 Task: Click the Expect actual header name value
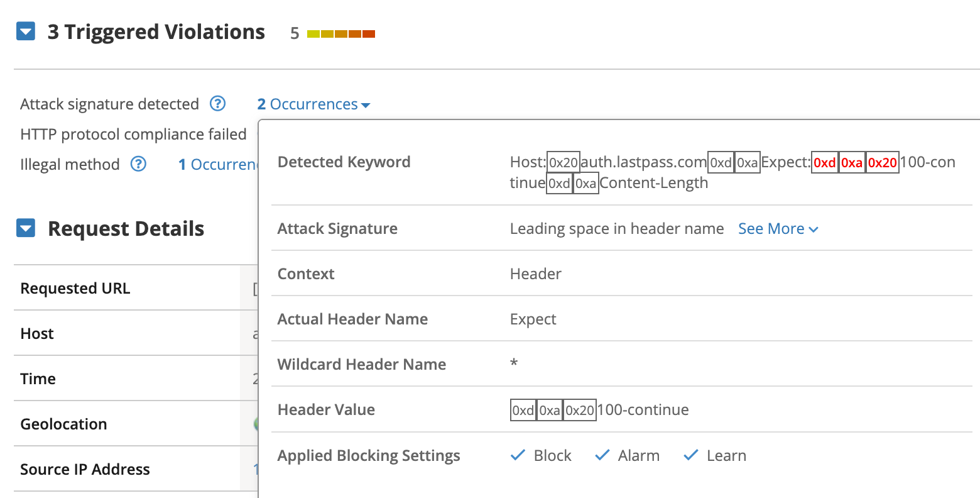[x=533, y=319]
